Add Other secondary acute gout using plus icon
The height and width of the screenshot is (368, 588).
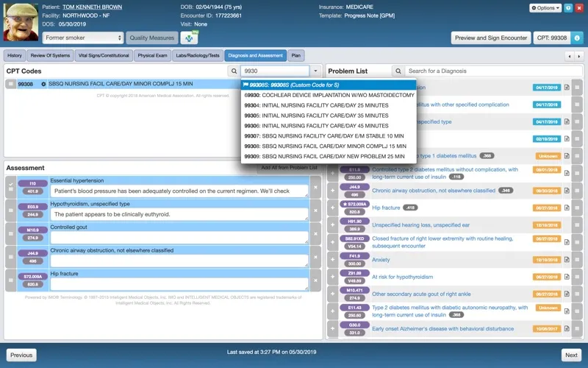333,294
